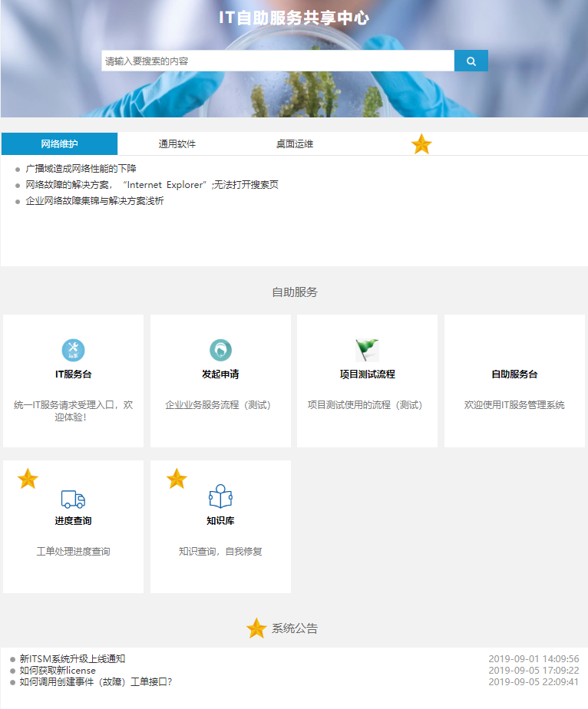Viewport: 588px width, 709px height.
Task: Click the green flag 项目测试流程 icon
Action: click(x=367, y=351)
